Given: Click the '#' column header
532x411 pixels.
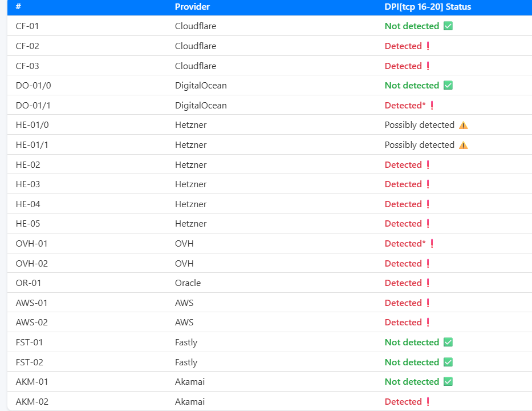Looking at the screenshot, I should [x=18, y=6].
